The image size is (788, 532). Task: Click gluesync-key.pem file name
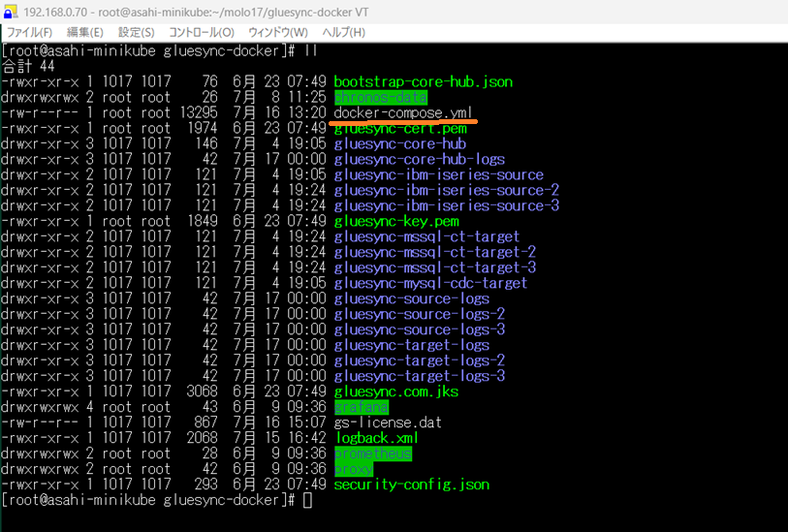point(396,222)
